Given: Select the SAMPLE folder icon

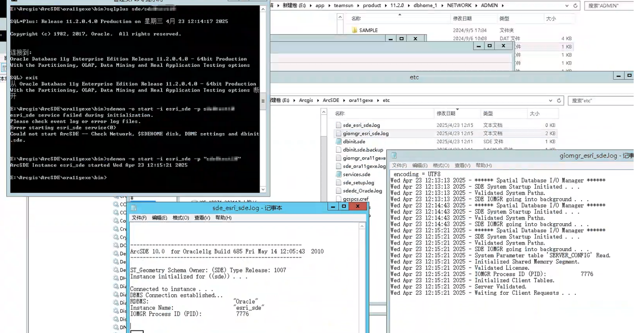Looking at the screenshot, I should [x=354, y=30].
